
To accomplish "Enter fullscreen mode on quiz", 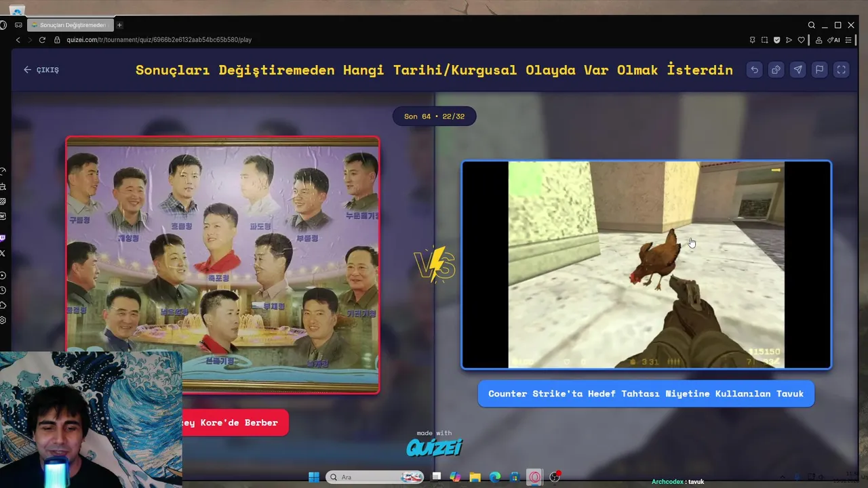I will (841, 70).
